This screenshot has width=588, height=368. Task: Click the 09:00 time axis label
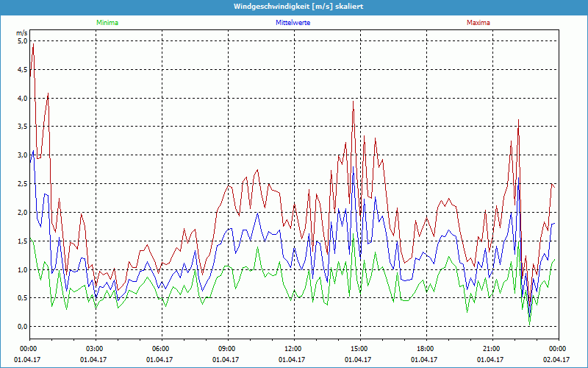pos(227,348)
